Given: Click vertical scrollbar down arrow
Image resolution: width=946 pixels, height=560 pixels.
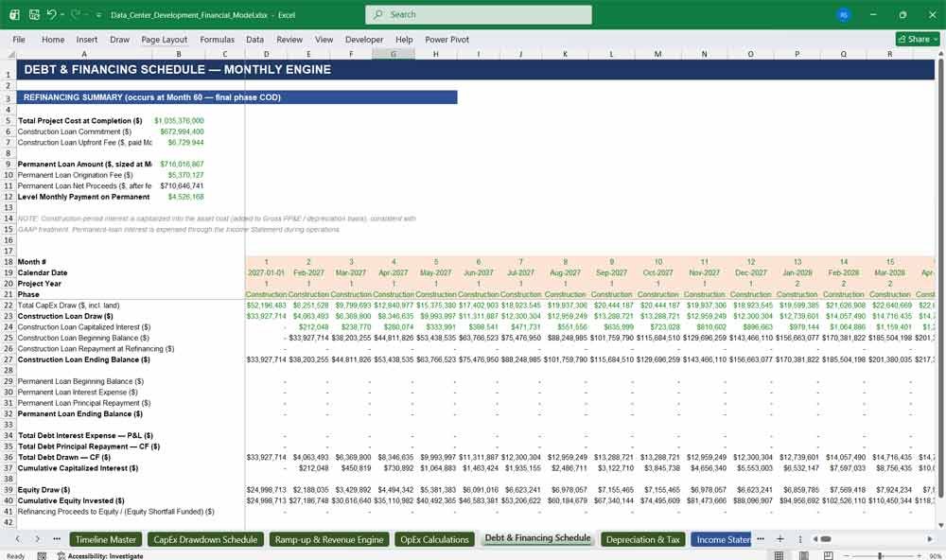Looking at the screenshot, I should point(940,526).
